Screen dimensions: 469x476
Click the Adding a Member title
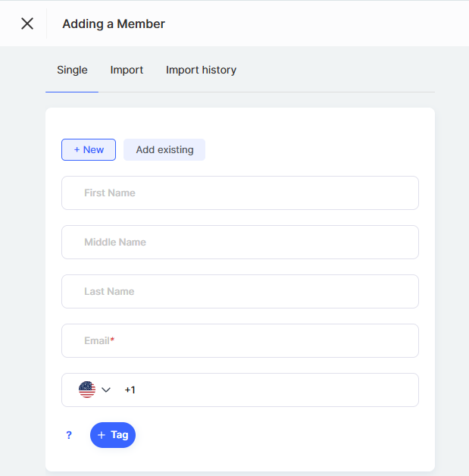(x=114, y=23)
